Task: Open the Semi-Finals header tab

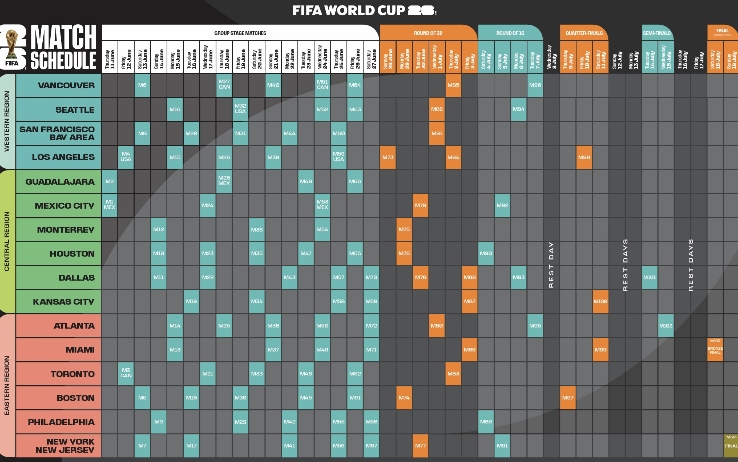Action: (x=657, y=32)
